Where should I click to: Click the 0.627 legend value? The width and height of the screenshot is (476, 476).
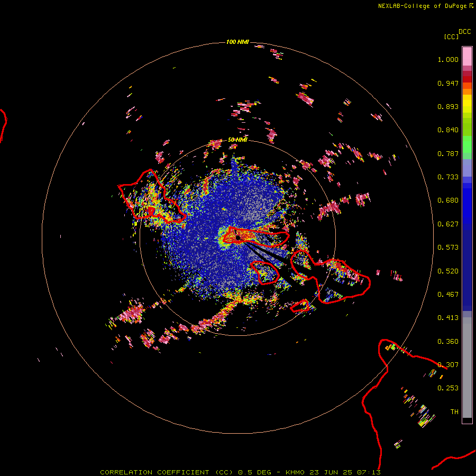[448, 224]
